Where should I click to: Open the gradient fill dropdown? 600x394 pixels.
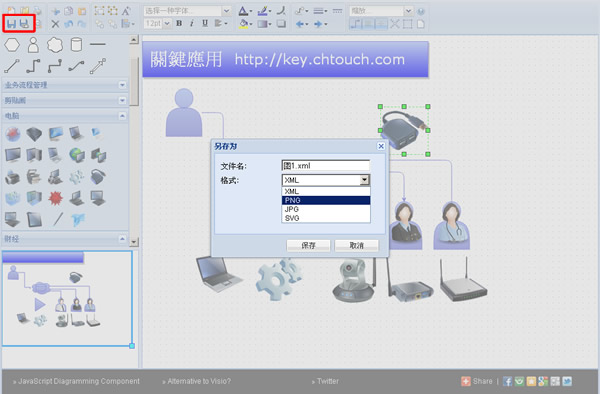pos(264,24)
